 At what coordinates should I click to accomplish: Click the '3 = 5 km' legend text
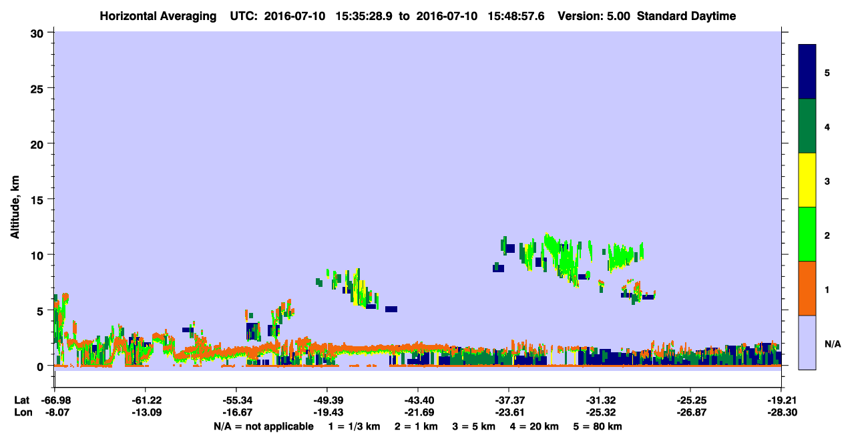pos(475,426)
